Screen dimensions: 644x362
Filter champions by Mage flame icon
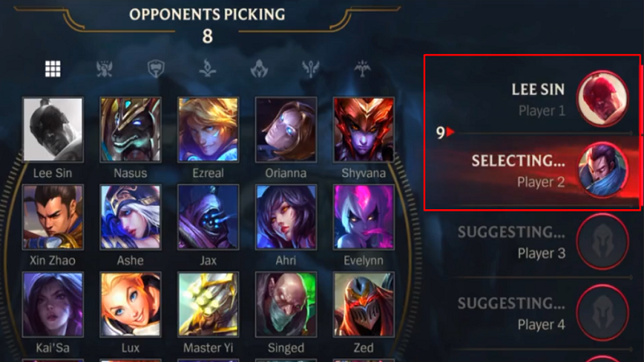tap(208, 68)
